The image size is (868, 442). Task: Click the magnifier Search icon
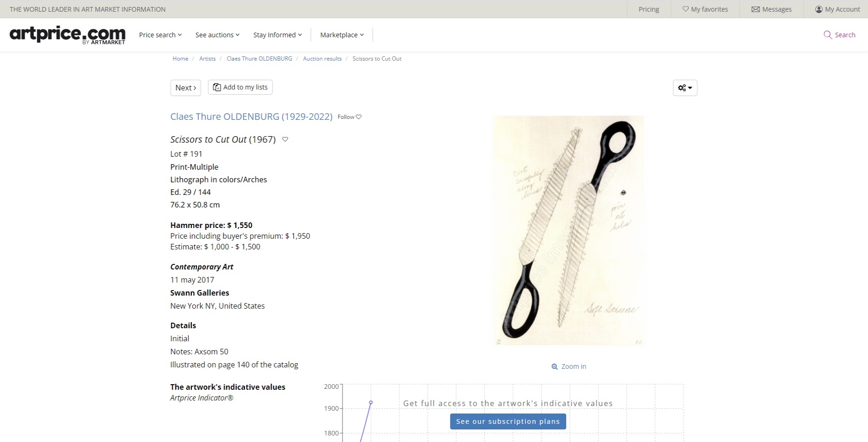[827, 35]
